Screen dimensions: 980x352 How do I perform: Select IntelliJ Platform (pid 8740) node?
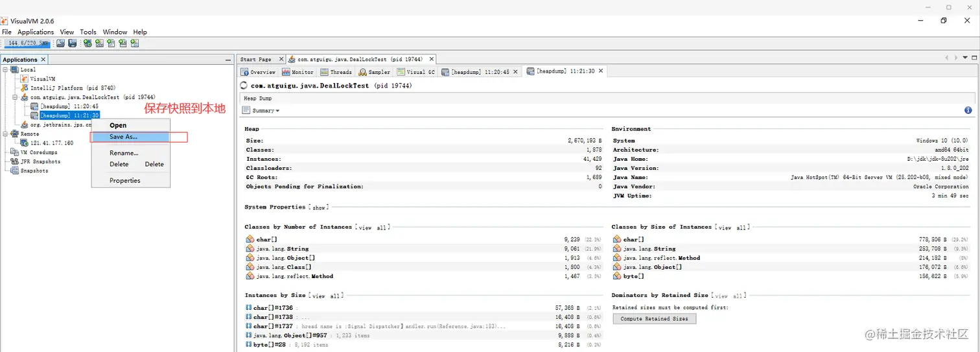[x=68, y=88]
